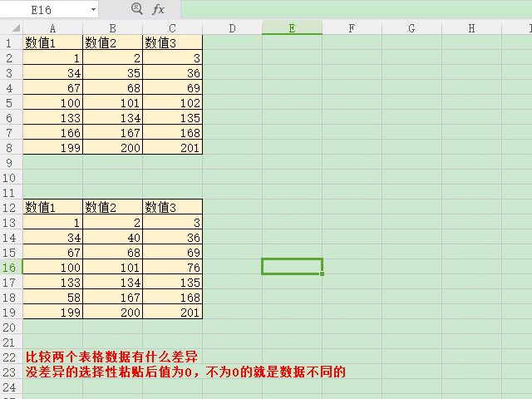
Task: Click the magnifier icon beside fx
Action: click(136, 8)
